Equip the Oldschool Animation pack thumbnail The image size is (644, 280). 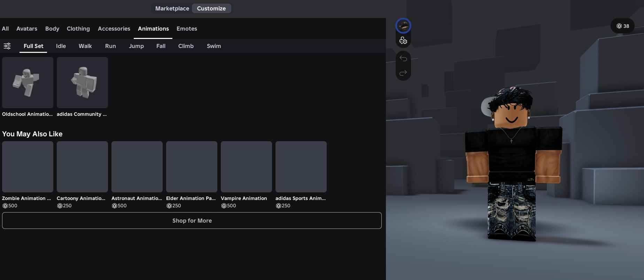[x=28, y=82]
